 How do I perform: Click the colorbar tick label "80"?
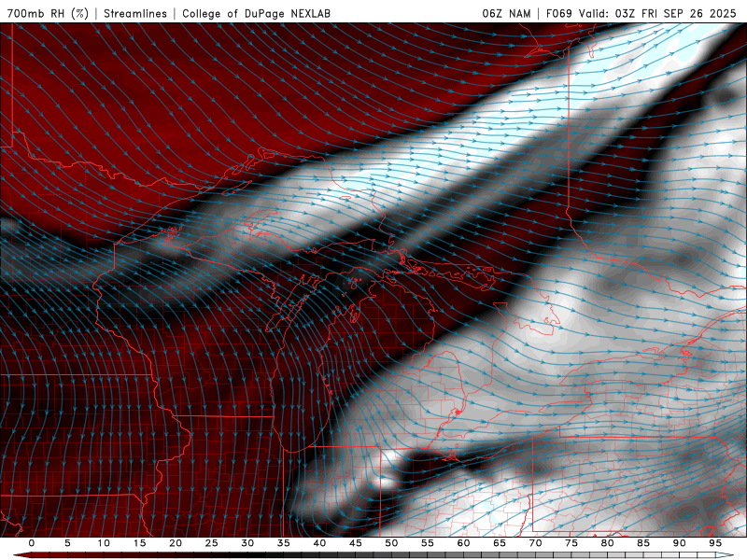[607, 543]
